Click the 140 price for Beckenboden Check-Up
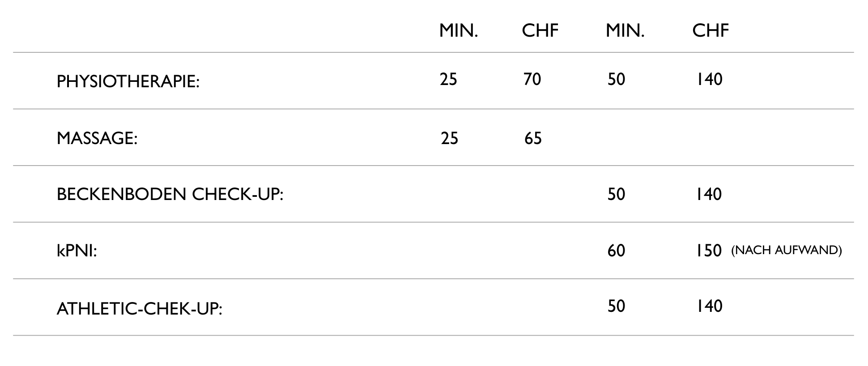 pos(709,195)
